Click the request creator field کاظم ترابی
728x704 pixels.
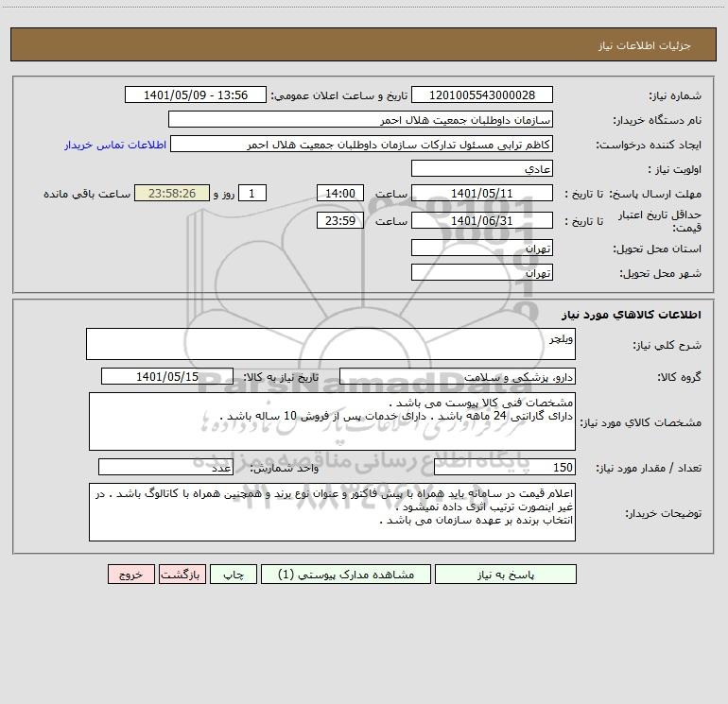361,144
